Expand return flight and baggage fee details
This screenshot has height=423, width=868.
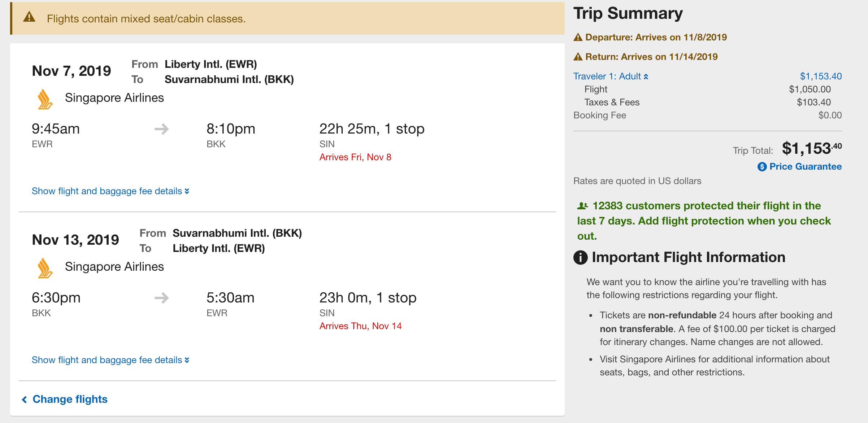pos(110,360)
